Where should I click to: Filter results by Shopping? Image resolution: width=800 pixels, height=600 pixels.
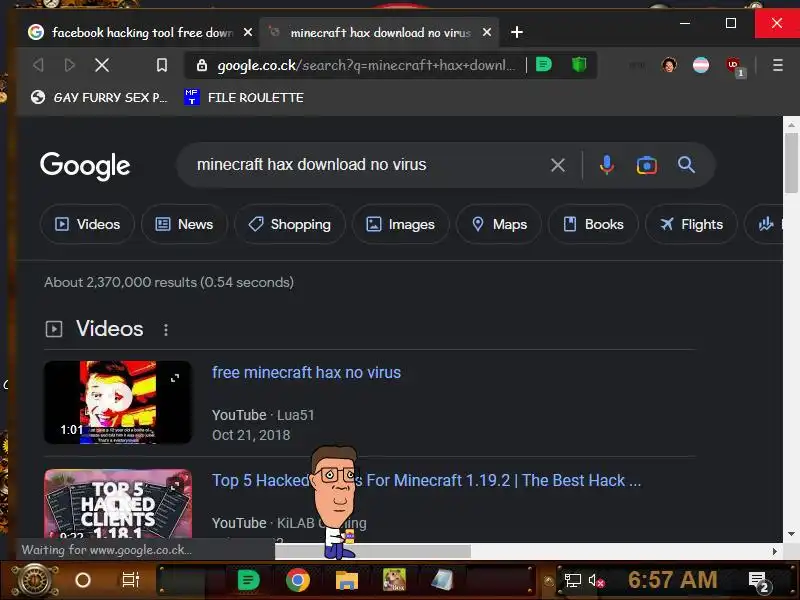click(x=290, y=224)
